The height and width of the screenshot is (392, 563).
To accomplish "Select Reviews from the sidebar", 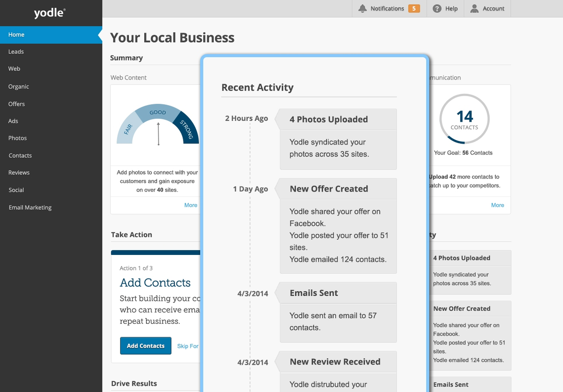I will [18, 172].
